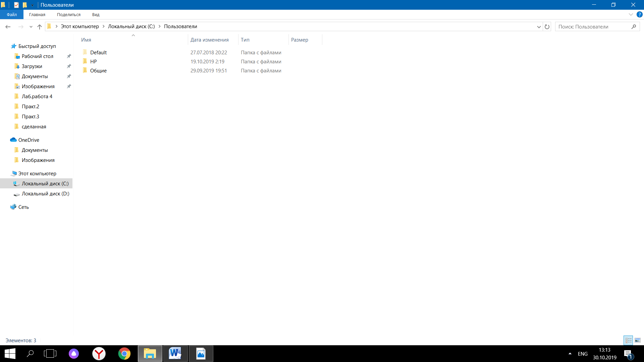
Task: Open taskbar search magnifier
Action: point(30,354)
